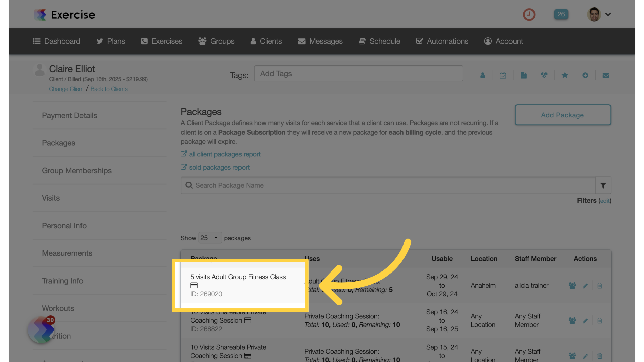Go to the Plans menu
This screenshot has width=644, height=362.
(x=111, y=41)
